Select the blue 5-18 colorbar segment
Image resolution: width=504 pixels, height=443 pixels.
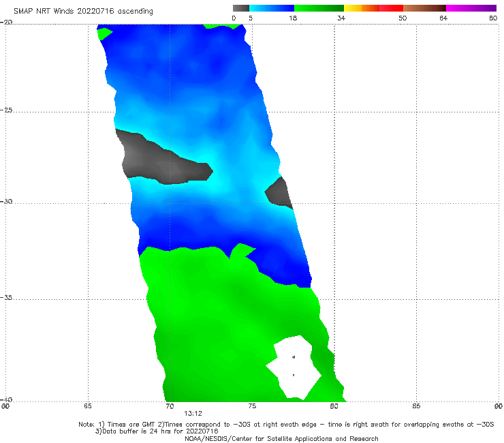[272, 8]
